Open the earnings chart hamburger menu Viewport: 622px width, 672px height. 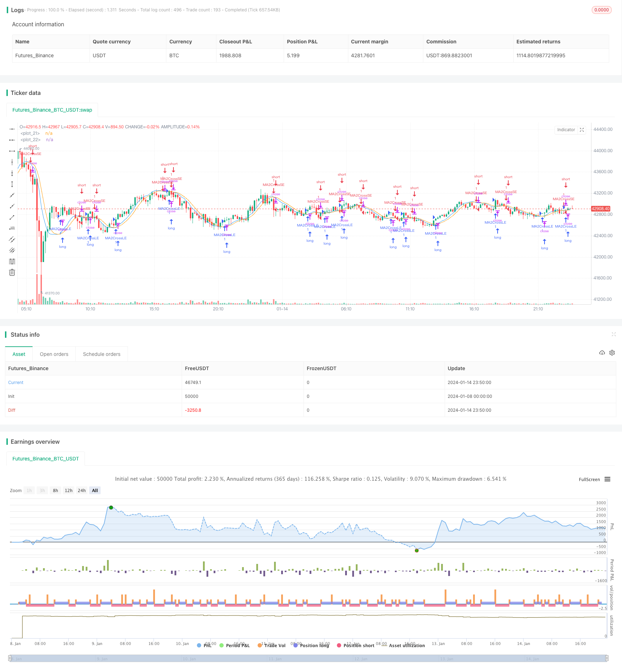pyautogui.click(x=607, y=479)
